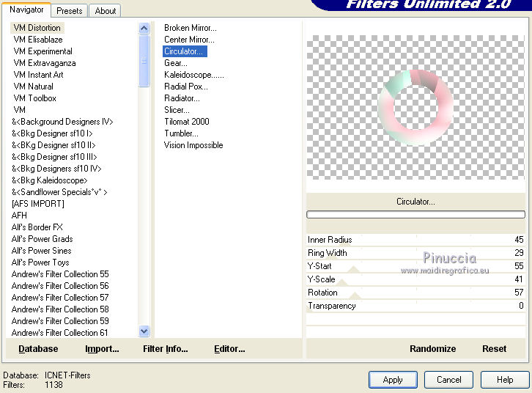Click the category list scroll down arrow
The image size is (532, 393).
click(144, 331)
